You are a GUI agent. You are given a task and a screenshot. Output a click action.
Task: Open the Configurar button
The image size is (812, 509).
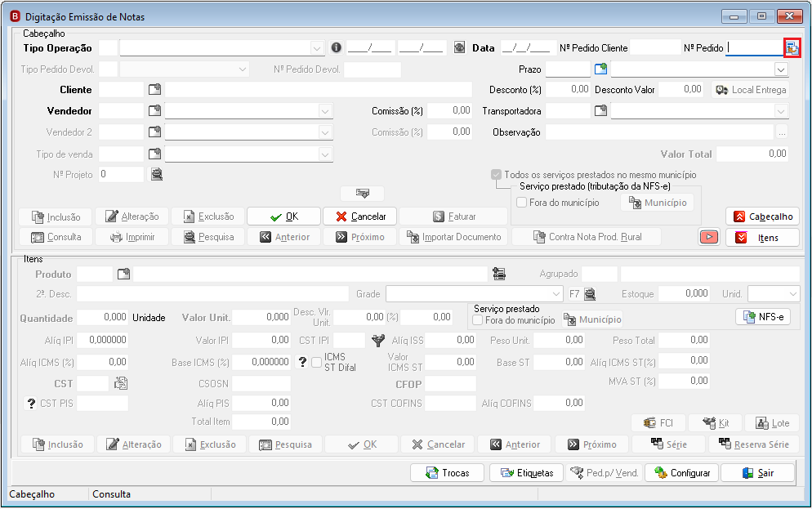point(681,473)
